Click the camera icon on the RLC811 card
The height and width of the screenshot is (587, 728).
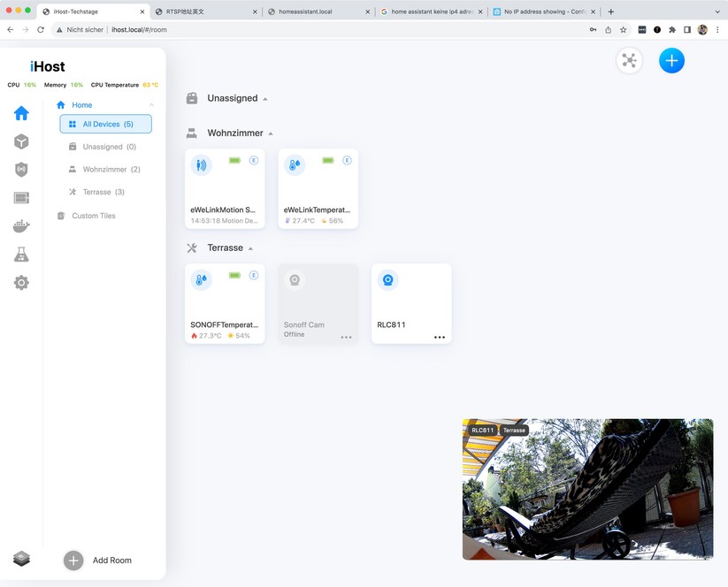387,279
